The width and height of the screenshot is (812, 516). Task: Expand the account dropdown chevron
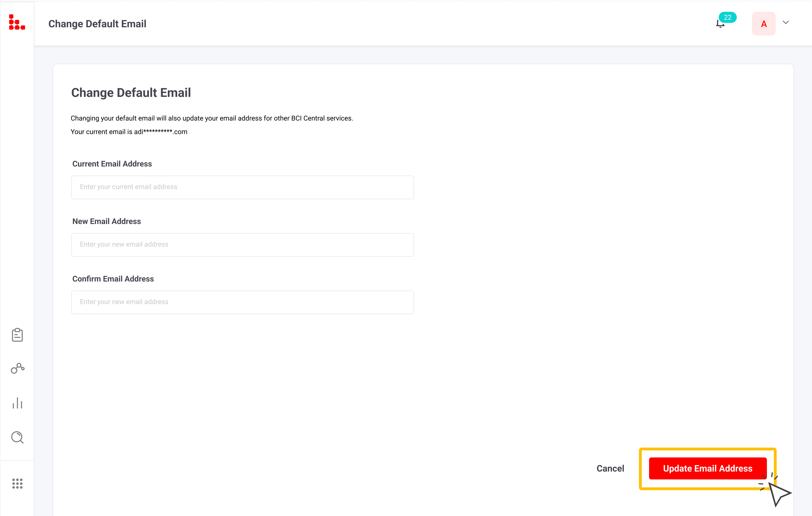point(786,23)
